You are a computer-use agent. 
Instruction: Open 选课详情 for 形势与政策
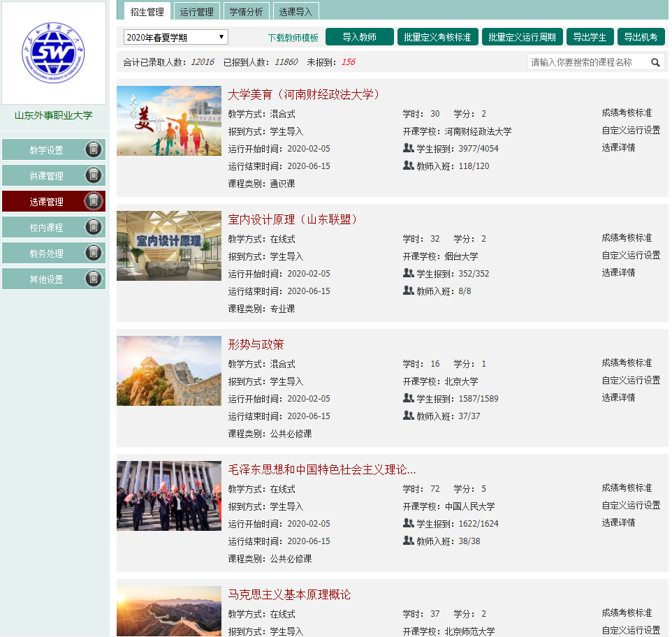[x=618, y=398]
